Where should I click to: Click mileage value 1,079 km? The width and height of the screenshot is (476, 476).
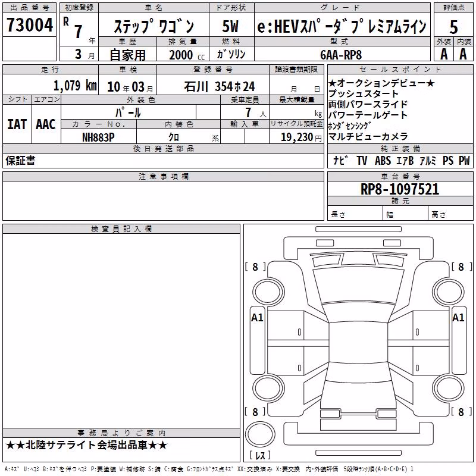click(75, 86)
